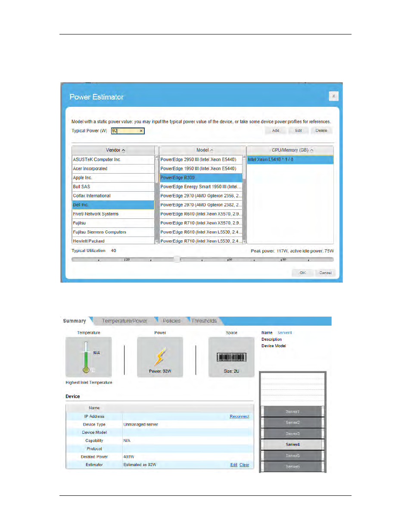Screen dimensions: 411x532
Task: Click the Model list scrollbar
Action: pyautogui.click(x=244, y=199)
